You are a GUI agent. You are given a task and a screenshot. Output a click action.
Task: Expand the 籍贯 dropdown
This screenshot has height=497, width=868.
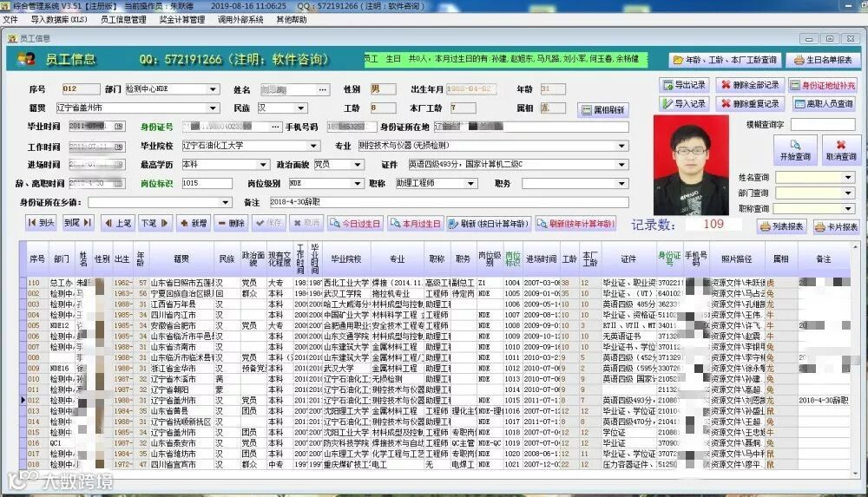(214, 108)
